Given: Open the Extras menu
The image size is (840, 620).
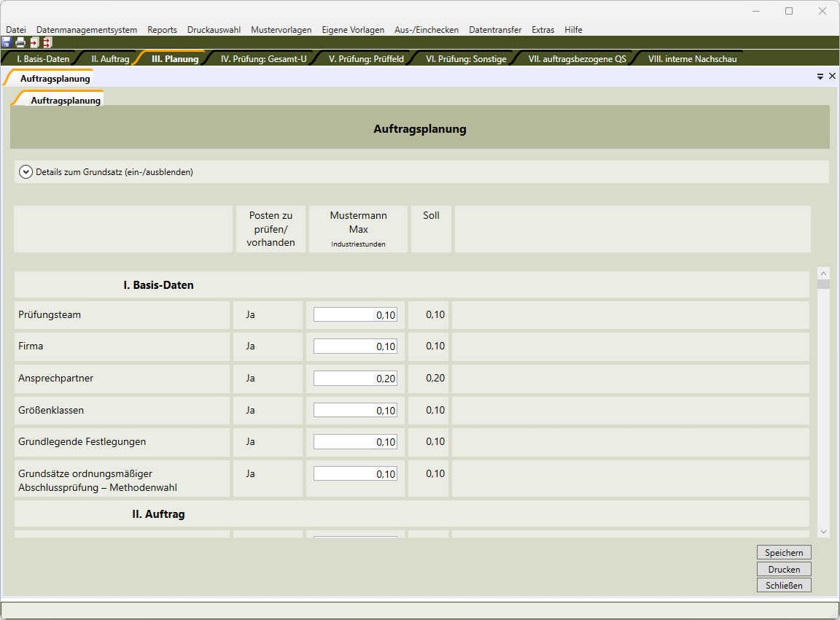Looking at the screenshot, I should click(542, 30).
